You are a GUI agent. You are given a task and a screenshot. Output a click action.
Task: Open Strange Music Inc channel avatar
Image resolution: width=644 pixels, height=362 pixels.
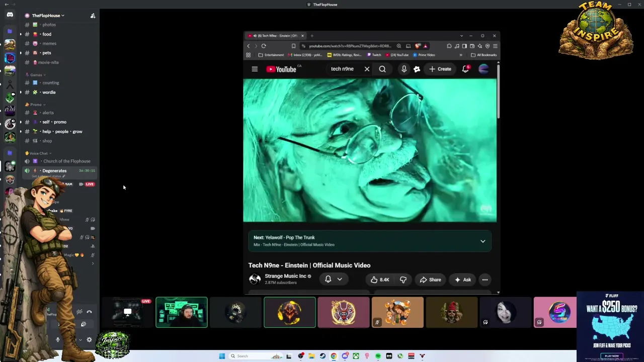point(255,279)
